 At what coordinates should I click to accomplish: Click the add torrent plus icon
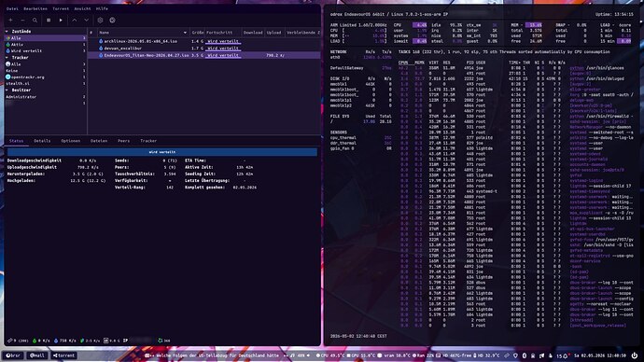coord(10,21)
